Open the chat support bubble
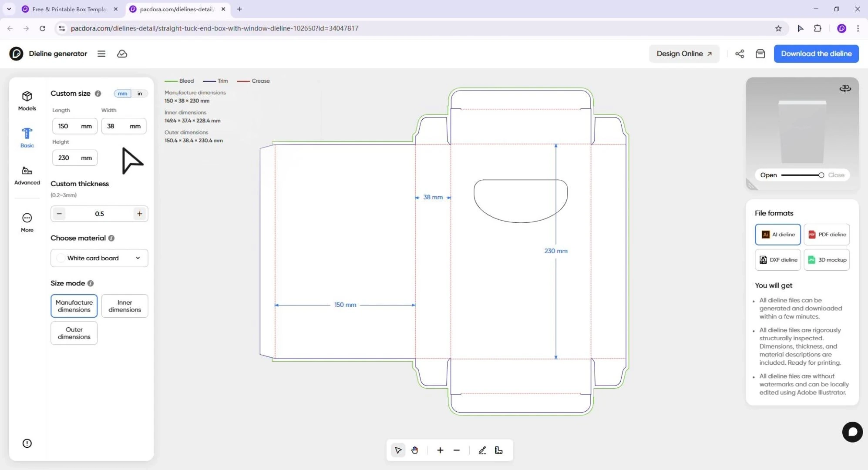 click(852, 432)
